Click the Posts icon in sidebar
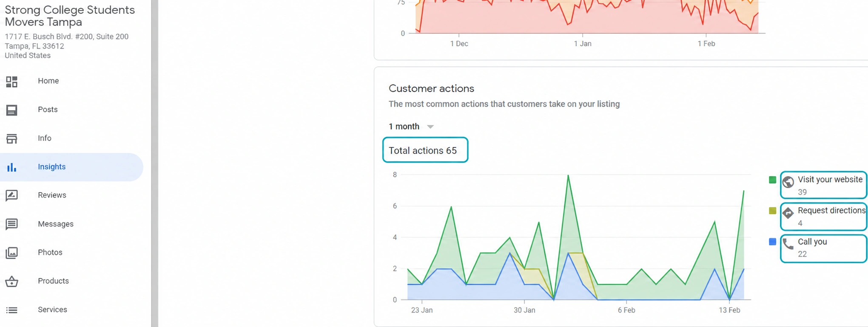Screen dimensions: 868x327 12,110
